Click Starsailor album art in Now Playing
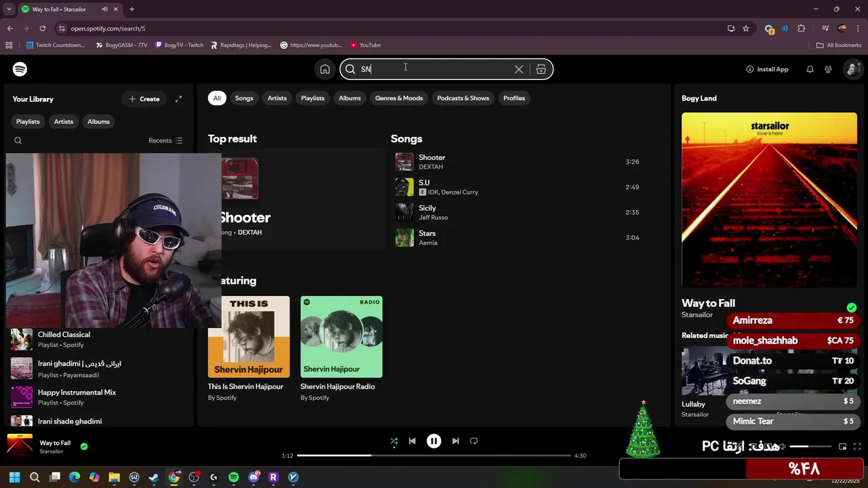Image resolution: width=868 pixels, height=488 pixels. pyautogui.click(x=769, y=200)
